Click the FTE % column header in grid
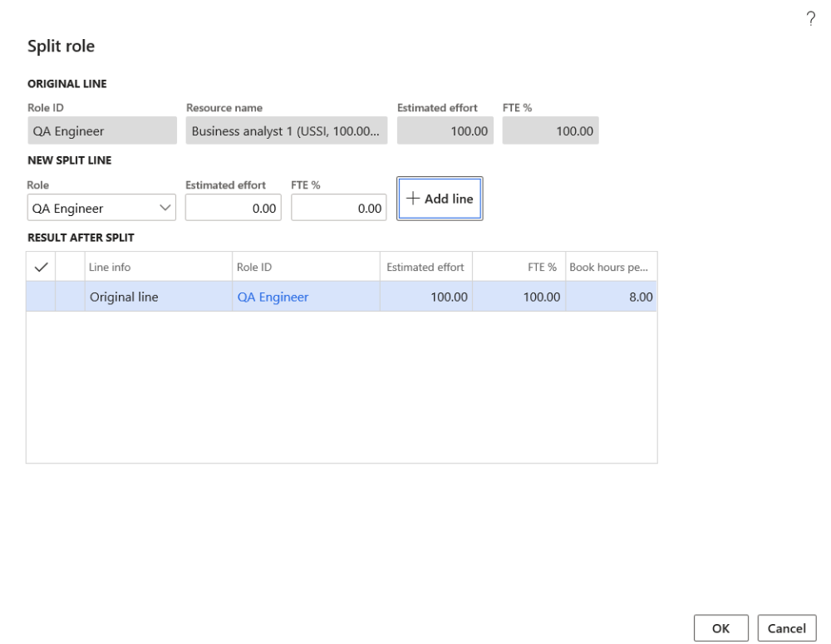 tap(519, 267)
